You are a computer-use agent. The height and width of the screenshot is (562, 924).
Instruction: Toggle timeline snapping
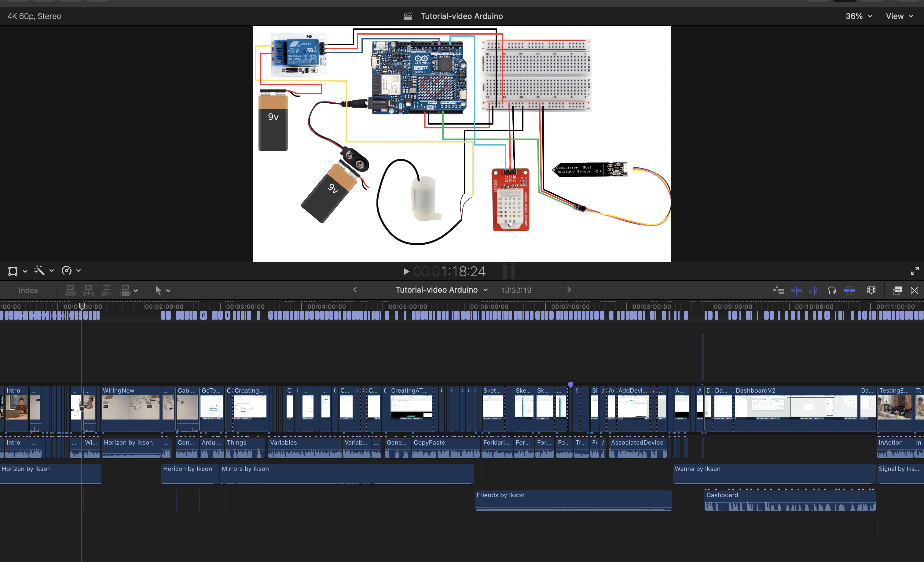(x=849, y=290)
